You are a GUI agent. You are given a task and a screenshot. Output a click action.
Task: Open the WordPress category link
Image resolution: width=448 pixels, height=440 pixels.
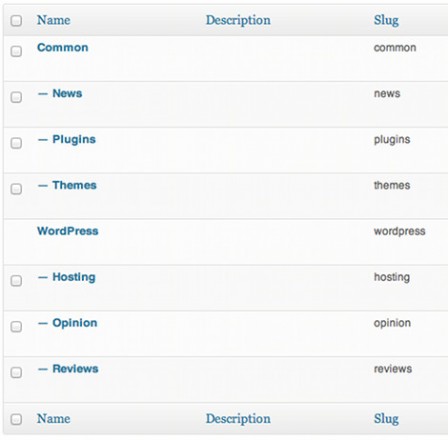[68, 231]
